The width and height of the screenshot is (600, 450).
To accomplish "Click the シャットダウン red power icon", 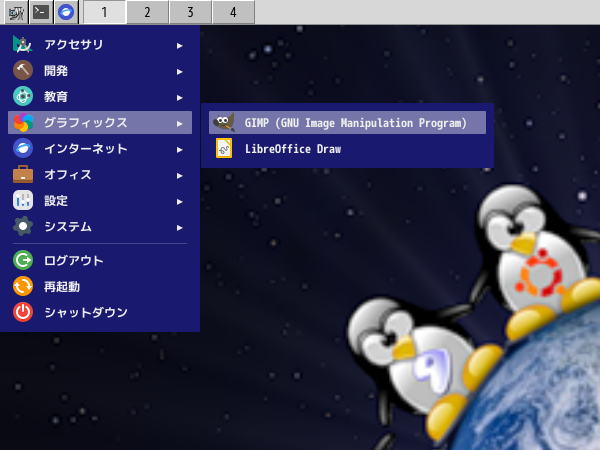I will point(23,312).
